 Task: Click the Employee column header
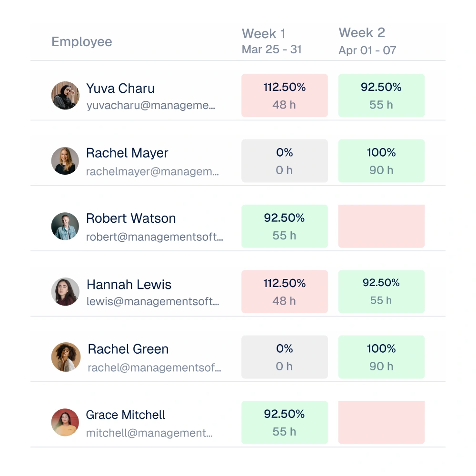coord(82,41)
